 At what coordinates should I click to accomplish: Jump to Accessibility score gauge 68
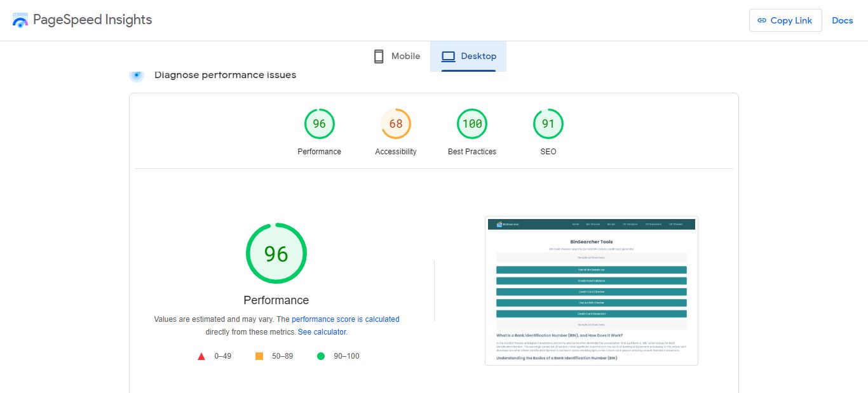click(x=396, y=124)
